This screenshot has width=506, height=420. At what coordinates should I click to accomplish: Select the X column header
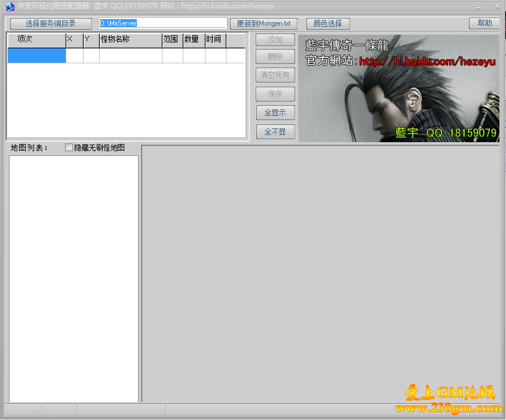click(x=75, y=40)
